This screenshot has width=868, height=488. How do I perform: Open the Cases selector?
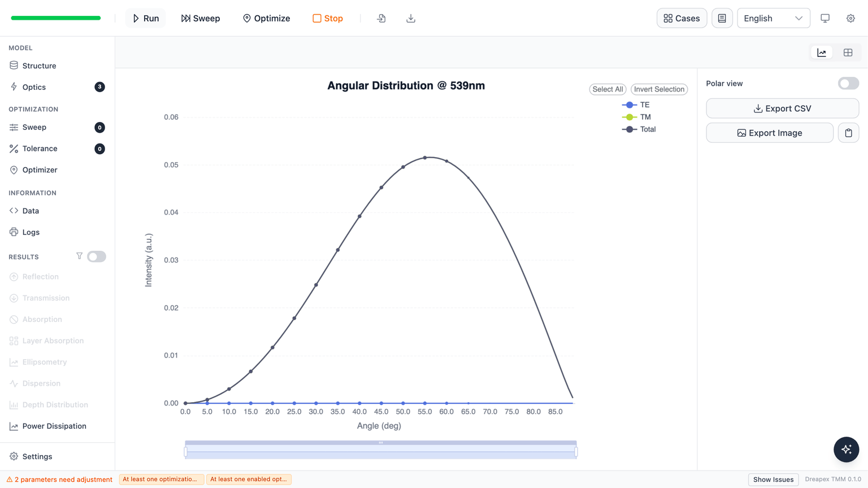coord(682,18)
